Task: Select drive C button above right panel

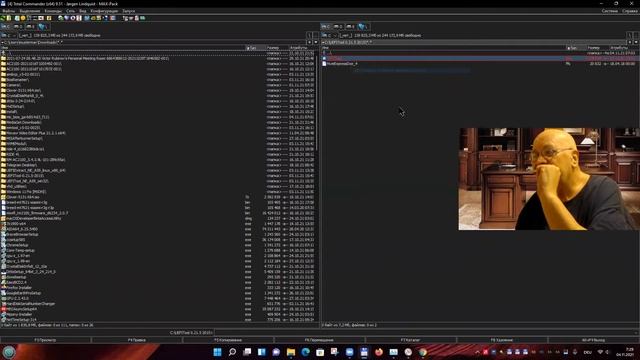Action: [326, 27]
